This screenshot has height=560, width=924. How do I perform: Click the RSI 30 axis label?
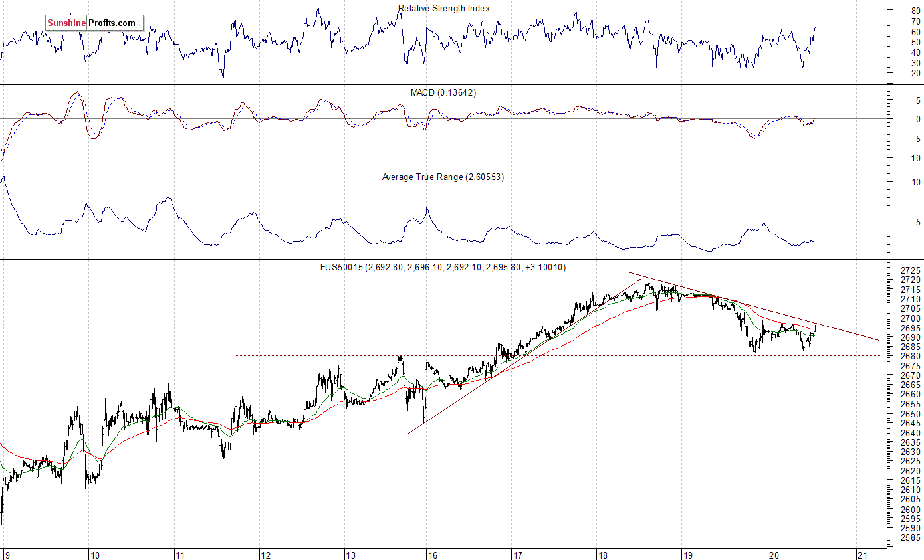pyautogui.click(x=916, y=62)
